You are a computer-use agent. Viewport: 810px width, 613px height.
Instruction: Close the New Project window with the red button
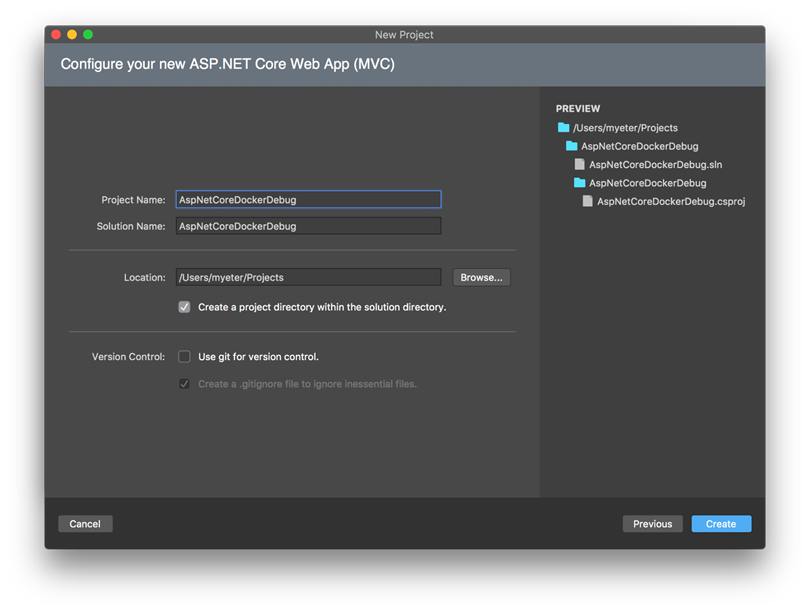pyautogui.click(x=56, y=35)
